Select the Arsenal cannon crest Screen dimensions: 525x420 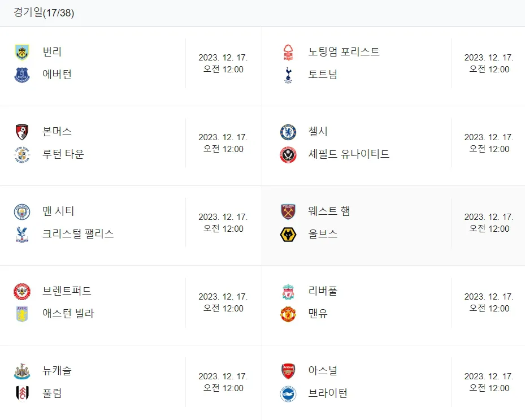[288, 371]
